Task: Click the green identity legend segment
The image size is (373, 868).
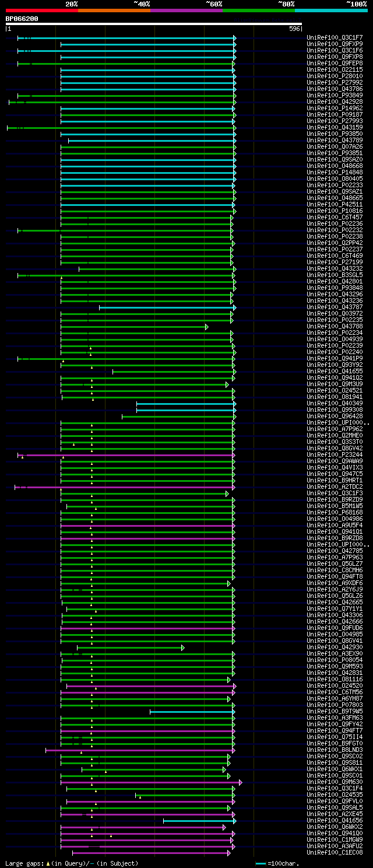Action: coord(259,10)
